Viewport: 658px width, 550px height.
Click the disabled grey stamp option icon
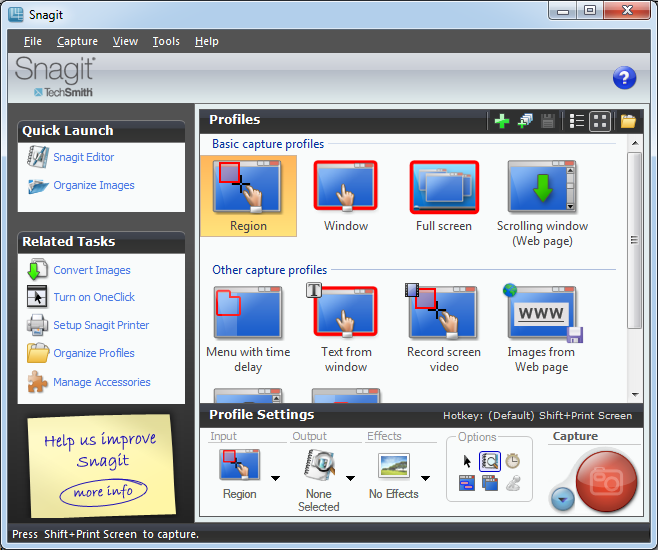[x=513, y=483]
